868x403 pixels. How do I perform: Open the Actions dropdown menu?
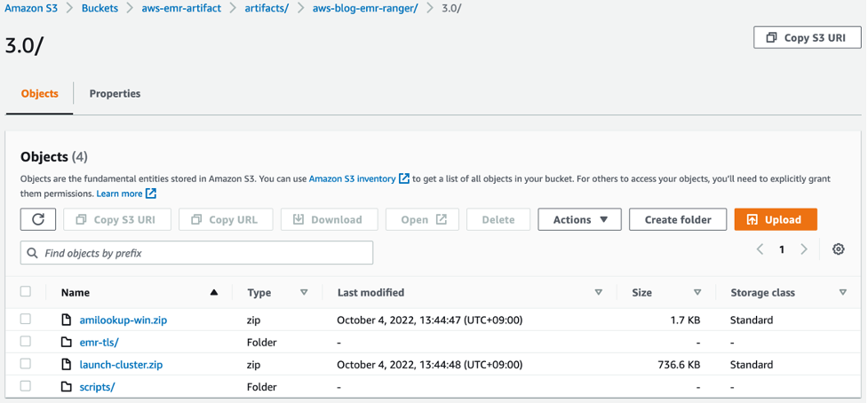(579, 219)
